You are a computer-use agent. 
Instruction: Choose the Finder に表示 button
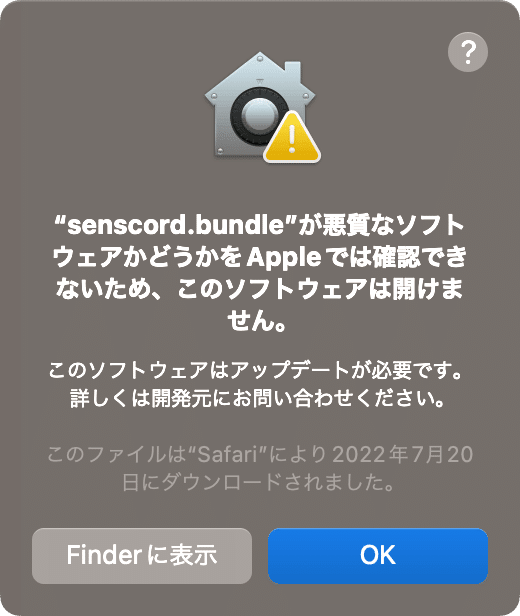[142, 556]
